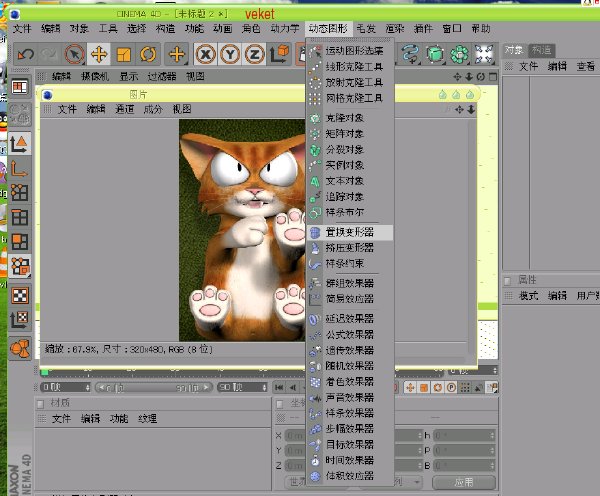Screen dimensions: 600x496
Task: Select the model mode sidebar icon
Action: coord(19,143)
